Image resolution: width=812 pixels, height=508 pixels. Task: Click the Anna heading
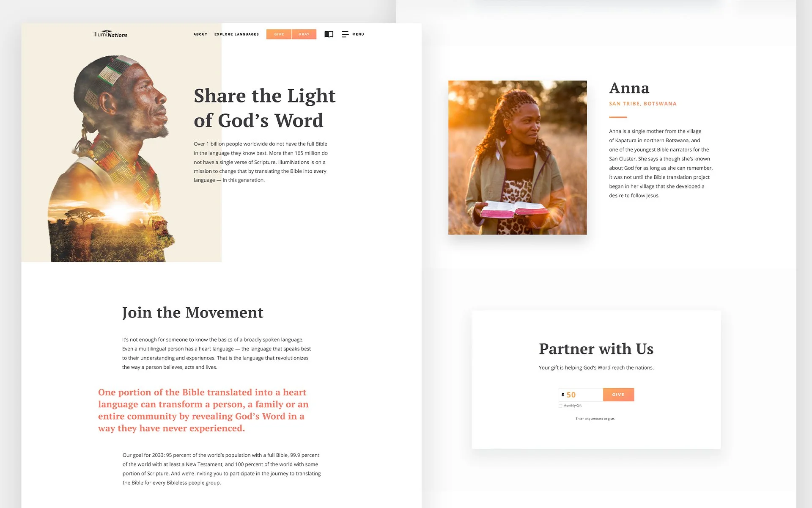[x=629, y=88]
